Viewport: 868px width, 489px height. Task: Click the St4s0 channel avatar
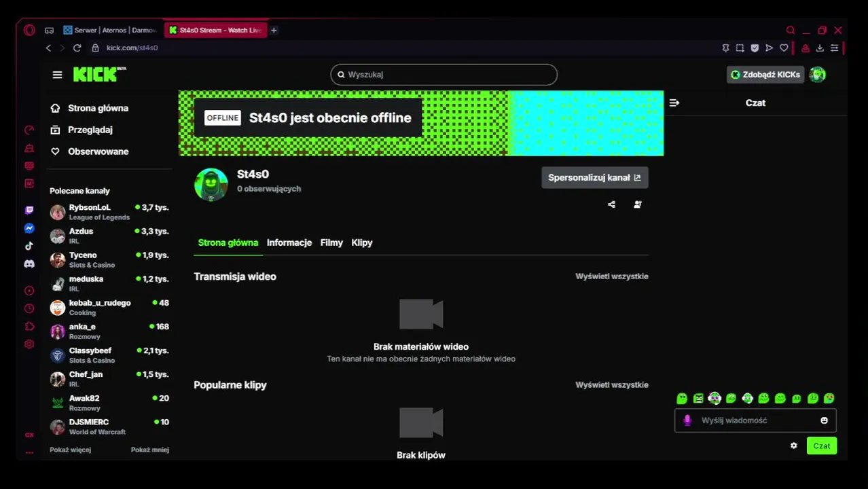click(211, 185)
